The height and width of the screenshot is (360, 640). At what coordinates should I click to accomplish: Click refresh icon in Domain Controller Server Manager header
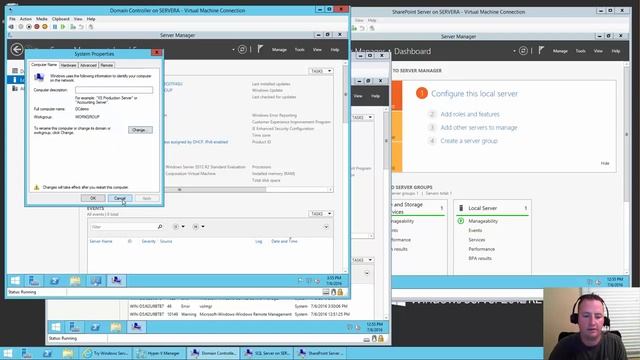tap(242, 50)
